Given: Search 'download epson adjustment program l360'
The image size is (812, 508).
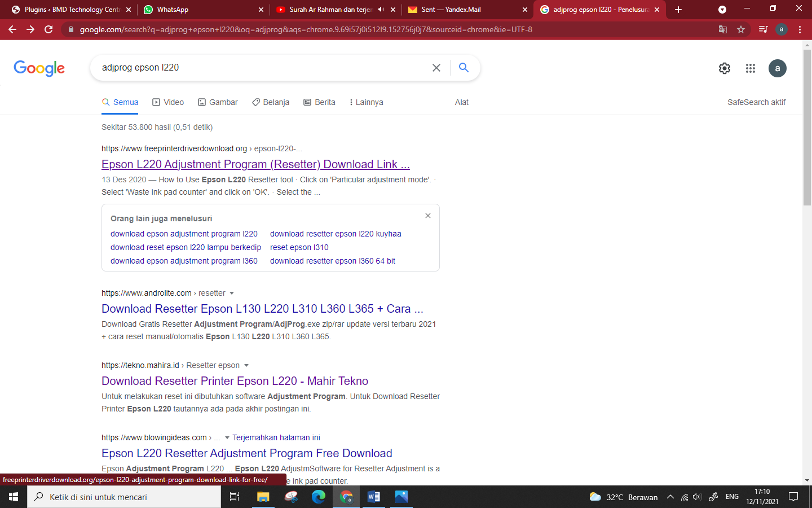Looking at the screenshot, I should pos(184,261).
